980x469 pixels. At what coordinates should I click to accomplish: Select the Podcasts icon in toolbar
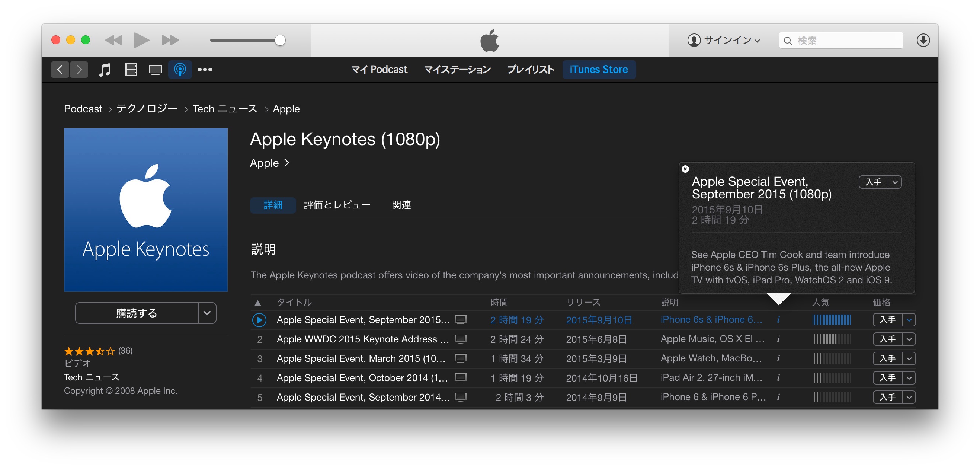[x=180, y=70]
